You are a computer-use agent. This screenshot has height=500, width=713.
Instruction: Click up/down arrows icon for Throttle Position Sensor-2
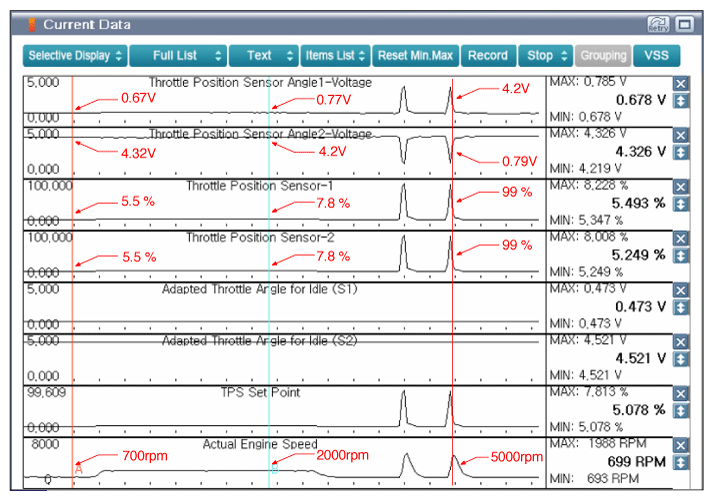(x=681, y=256)
